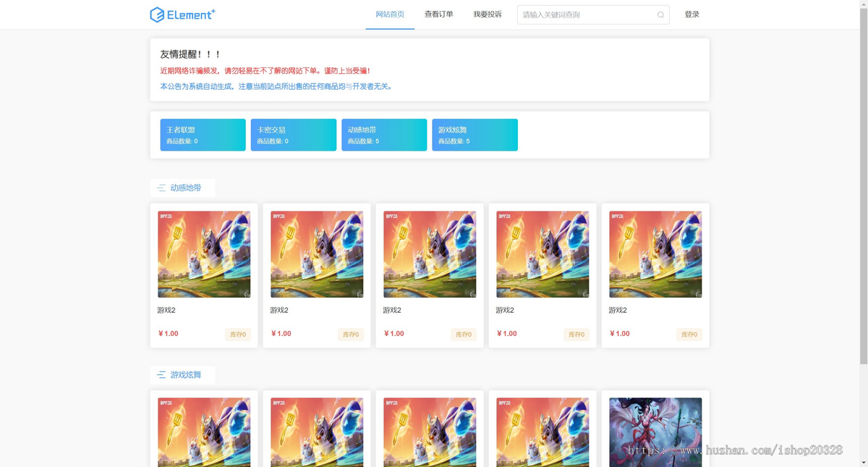Select the 卡密交易 category card

(294, 135)
